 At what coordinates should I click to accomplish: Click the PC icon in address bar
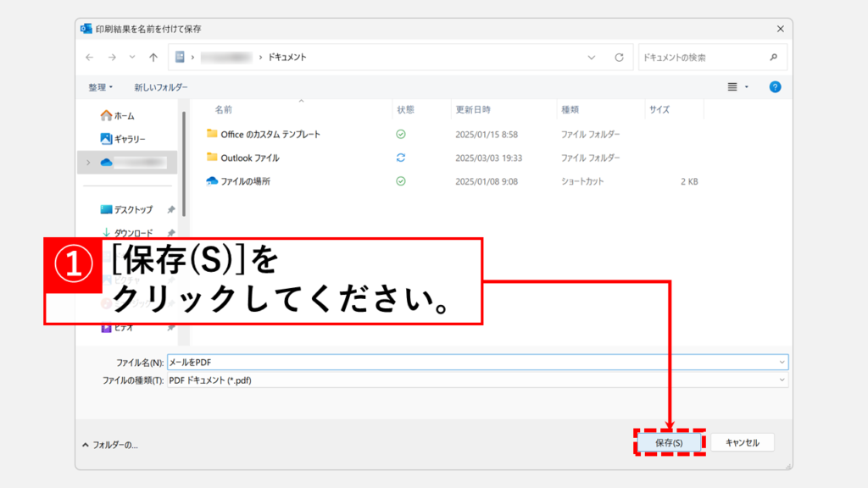pos(180,57)
